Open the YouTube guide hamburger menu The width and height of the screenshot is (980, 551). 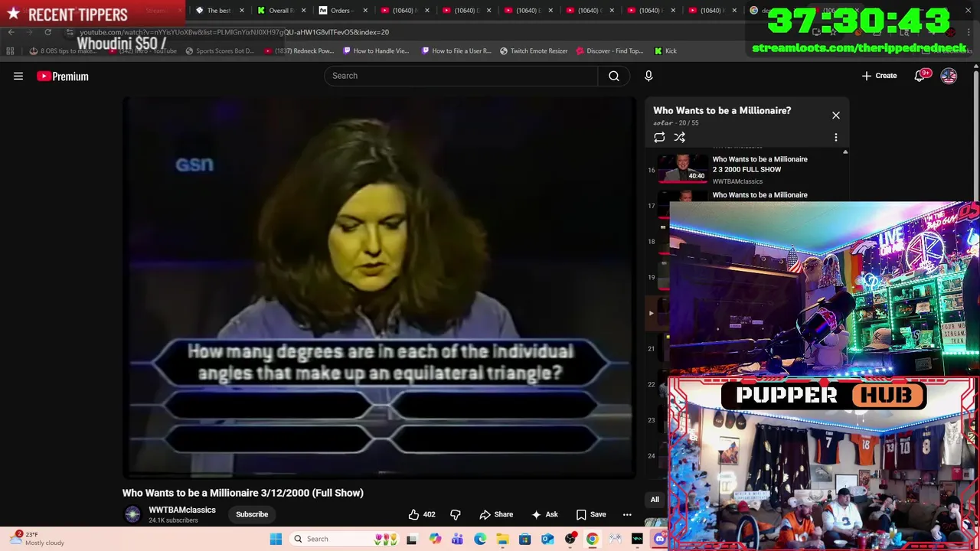[x=18, y=76]
